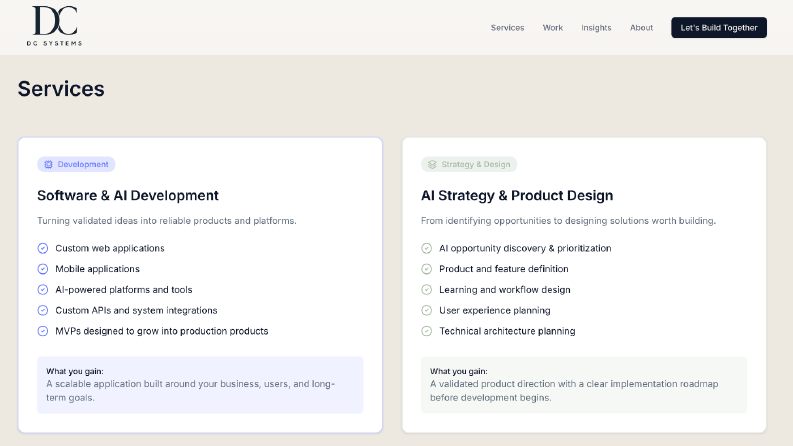Click 'A scalable application built around your business' text
This screenshot has width=793, height=446.
[x=191, y=391]
